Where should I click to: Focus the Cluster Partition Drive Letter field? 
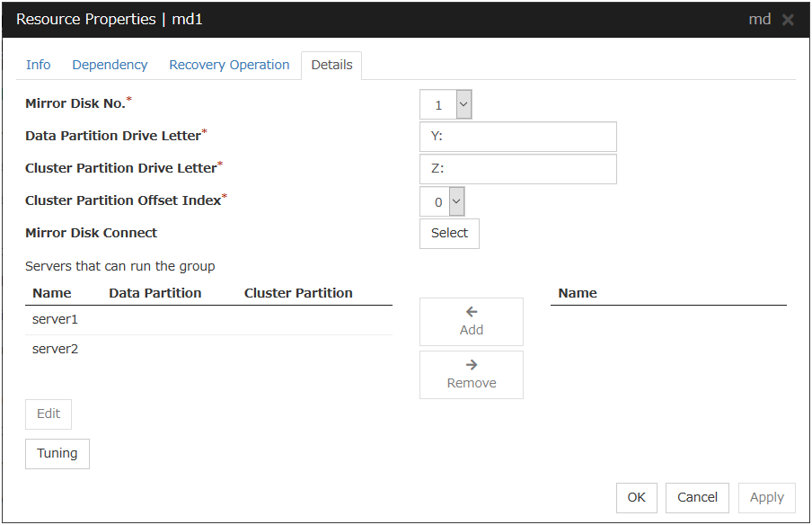pyautogui.click(x=517, y=169)
